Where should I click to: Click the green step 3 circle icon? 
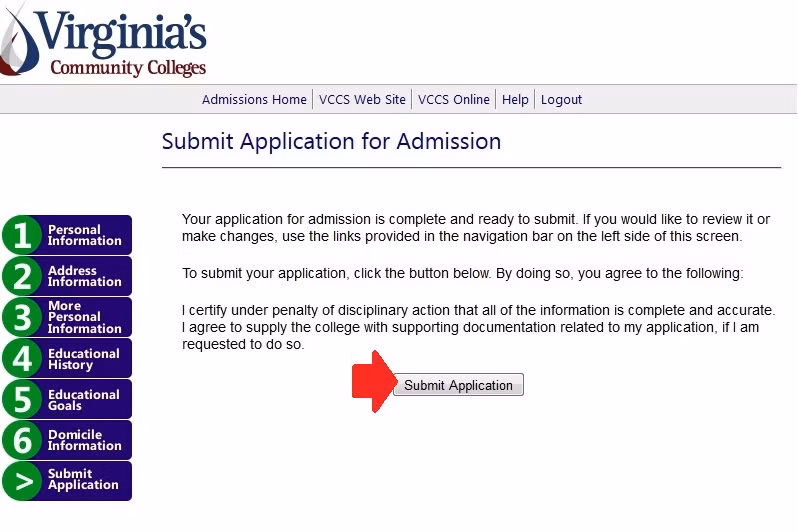[20, 318]
